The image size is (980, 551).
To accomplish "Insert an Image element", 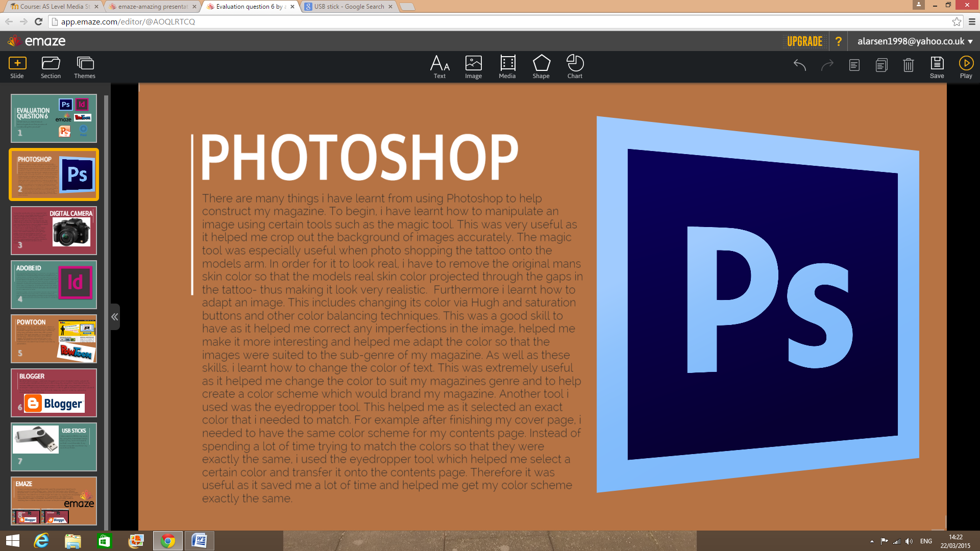I will point(473,67).
